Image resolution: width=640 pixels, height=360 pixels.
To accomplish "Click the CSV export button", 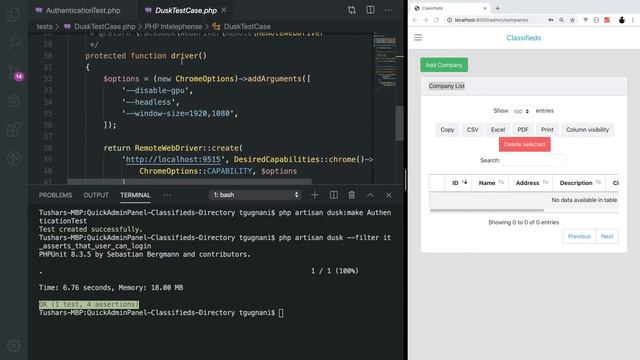I will point(473,130).
